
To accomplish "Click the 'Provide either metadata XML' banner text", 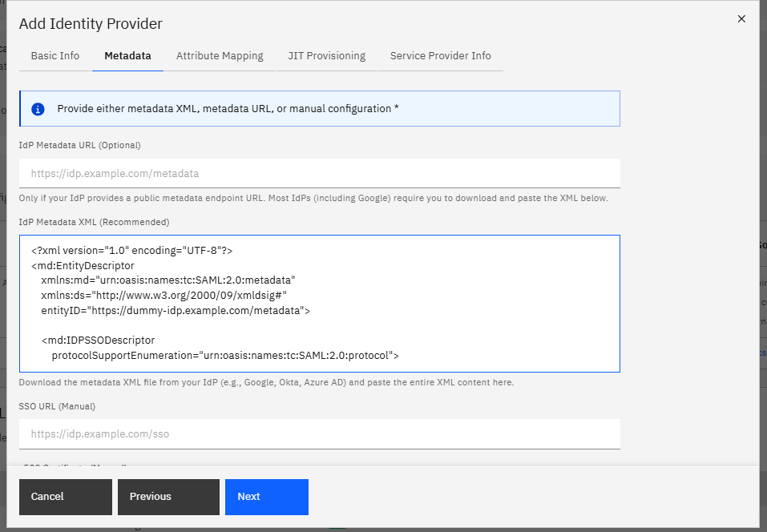I will coord(228,108).
